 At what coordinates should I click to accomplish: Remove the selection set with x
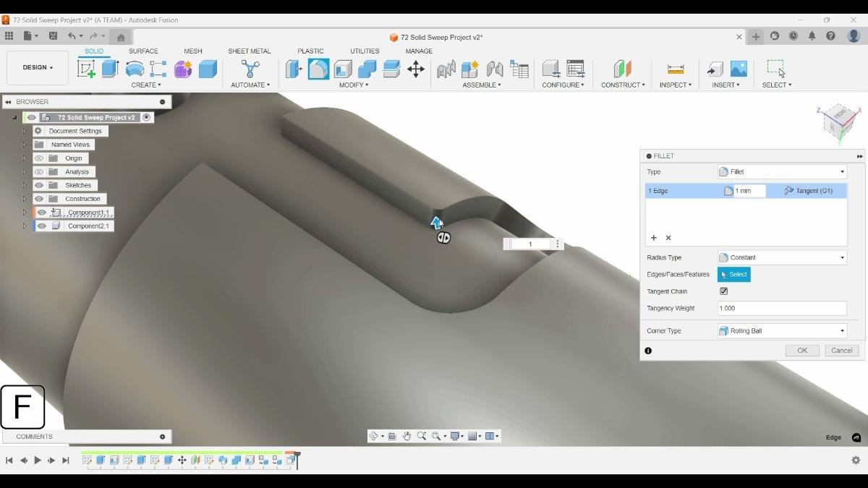pyautogui.click(x=668, y=238)
